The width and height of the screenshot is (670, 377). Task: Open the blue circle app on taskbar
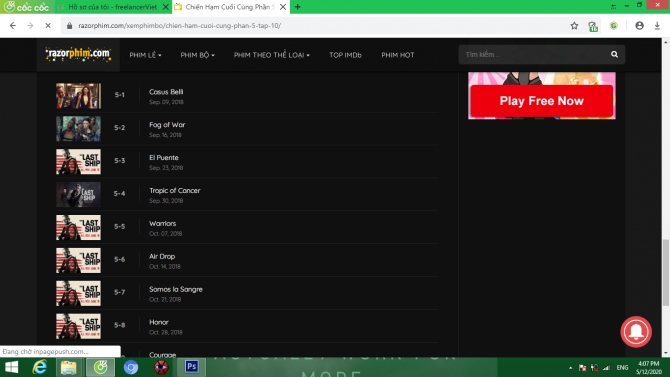click(x=131, y=367)
